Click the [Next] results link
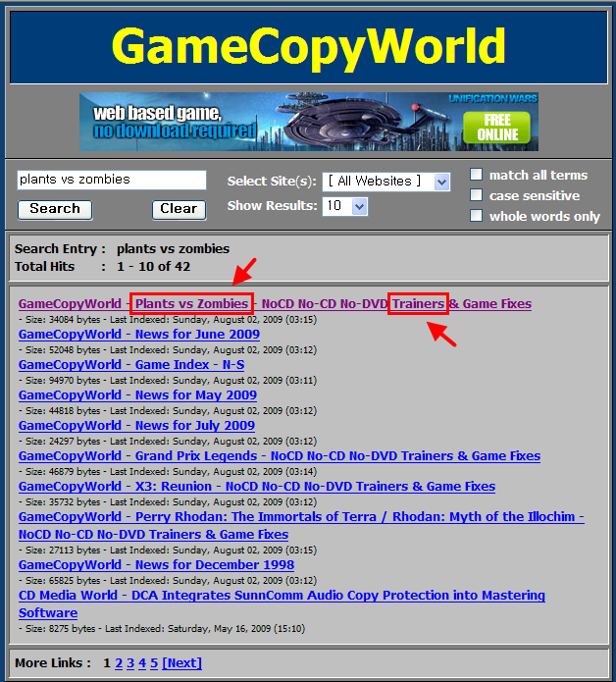 (x=181, y=662)
